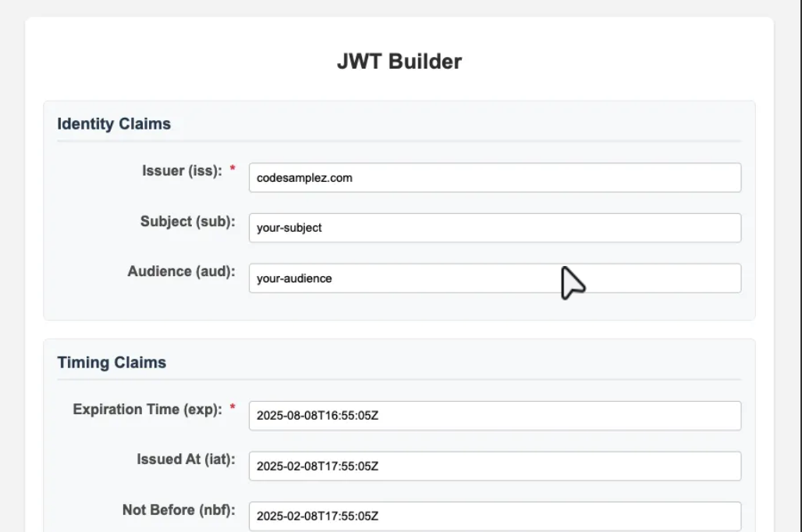Focus the Subject (sub) text box
Image resolution: width=802 pixels, height=532 pixels.
(495, 228)
